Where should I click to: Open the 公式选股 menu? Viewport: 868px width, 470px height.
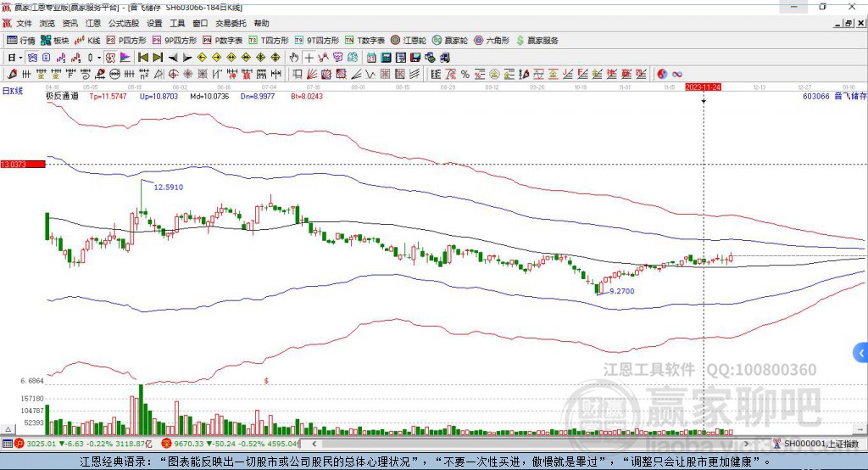click(x=124, y=23)
